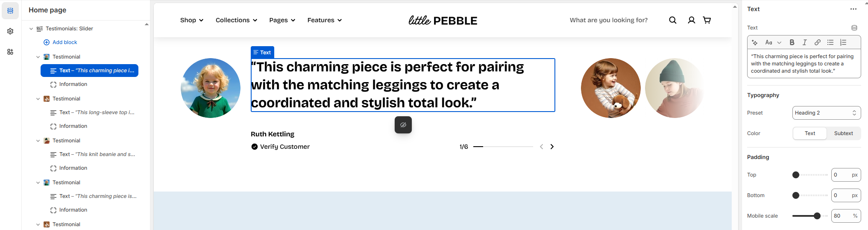Collapse the Testimonials: Slider section
This screenshot has width=868, height=230.
(x=31, y=29)
